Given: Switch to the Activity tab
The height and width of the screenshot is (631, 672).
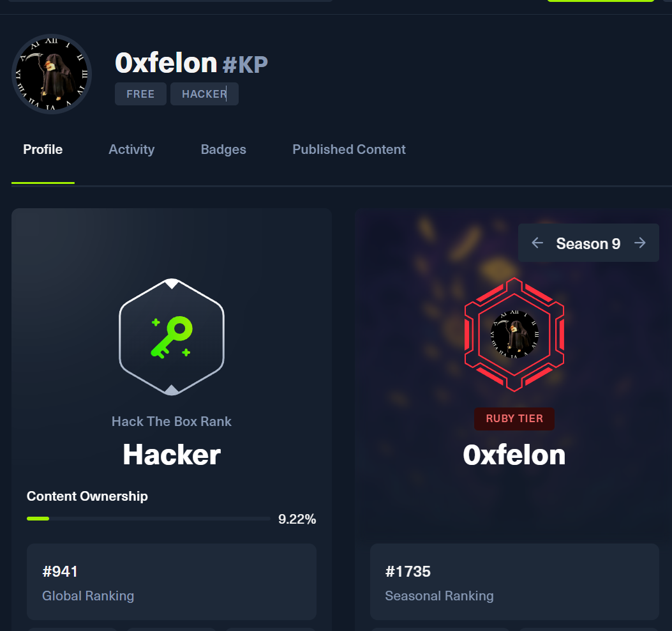Looking at the screenshot, I should pyautogui.click(x=131, y=149).
